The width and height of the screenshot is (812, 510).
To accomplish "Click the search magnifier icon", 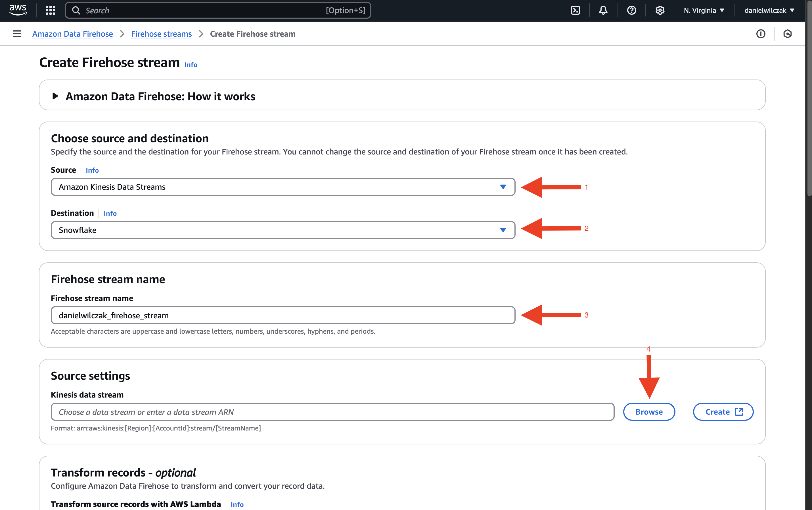I will point(76,11).
